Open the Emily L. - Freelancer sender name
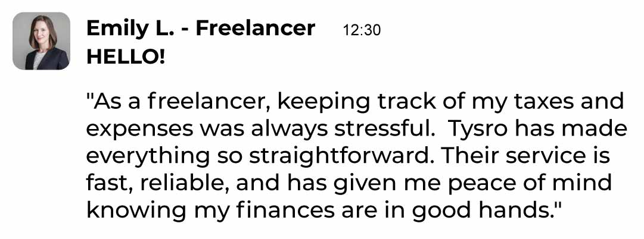This screenshot has height=239, width=644. (201, 28)
